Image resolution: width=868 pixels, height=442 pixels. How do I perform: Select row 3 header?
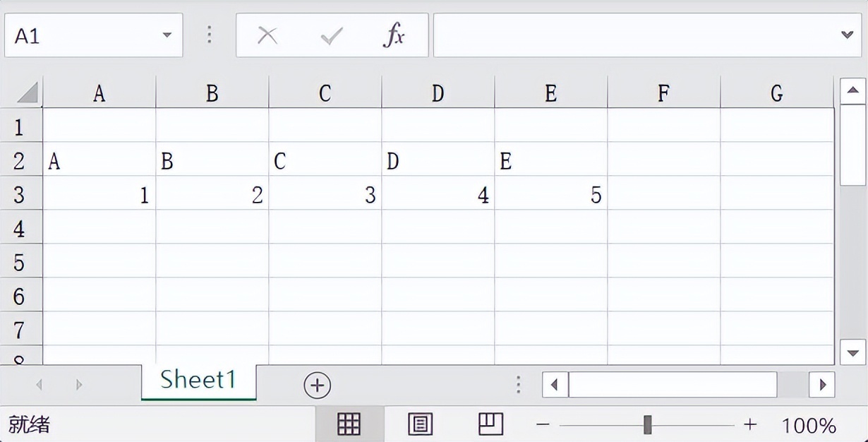pos(19,194)
